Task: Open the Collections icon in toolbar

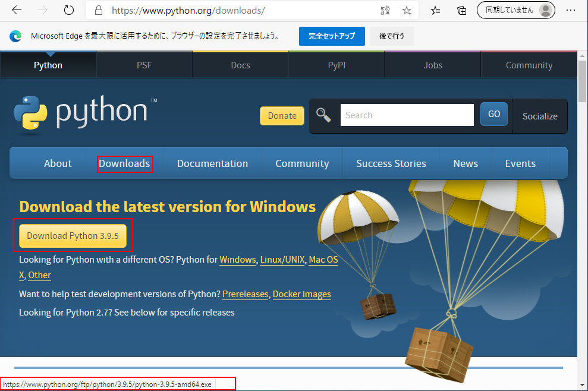Action: click(x=461, y=11)
